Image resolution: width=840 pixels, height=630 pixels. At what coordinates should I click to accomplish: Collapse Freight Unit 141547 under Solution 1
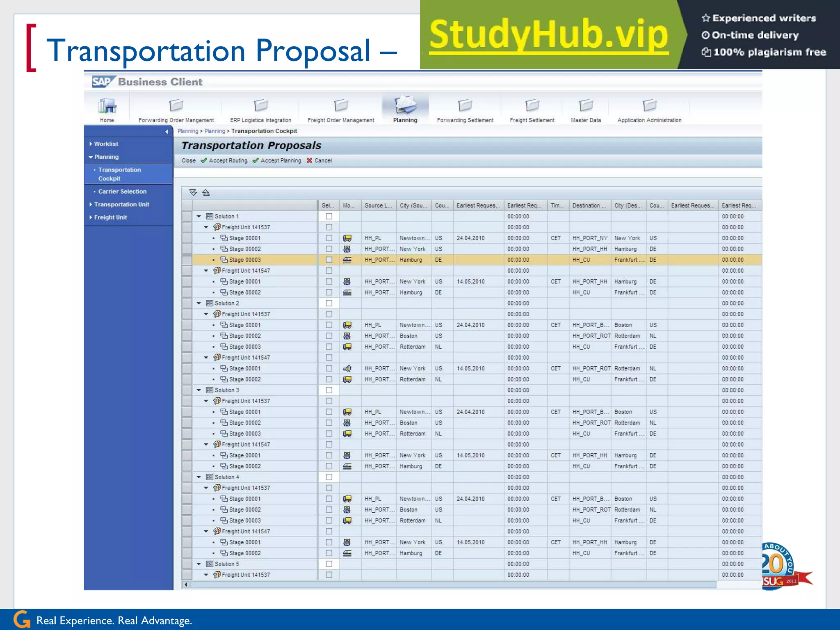206,271
